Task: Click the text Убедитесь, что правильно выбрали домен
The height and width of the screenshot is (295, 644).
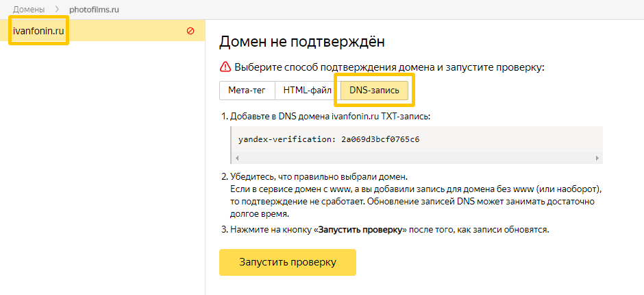Action: pyautogui.click(x=319, y=177)
